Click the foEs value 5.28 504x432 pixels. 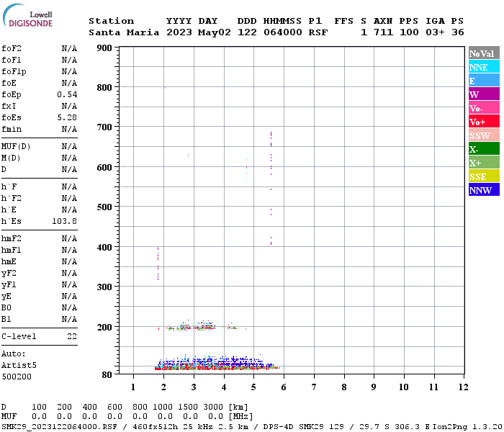[x=67, y=117]
